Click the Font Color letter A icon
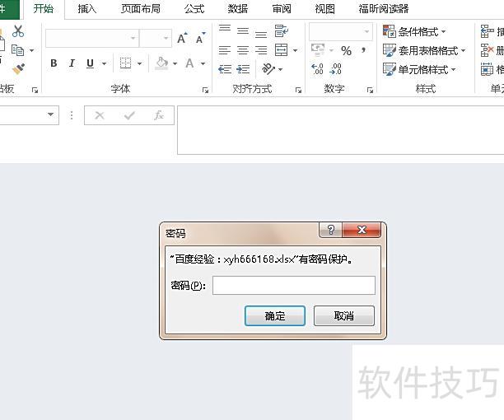Viewport: 504px width, 420px height. [x=189, y=63]
